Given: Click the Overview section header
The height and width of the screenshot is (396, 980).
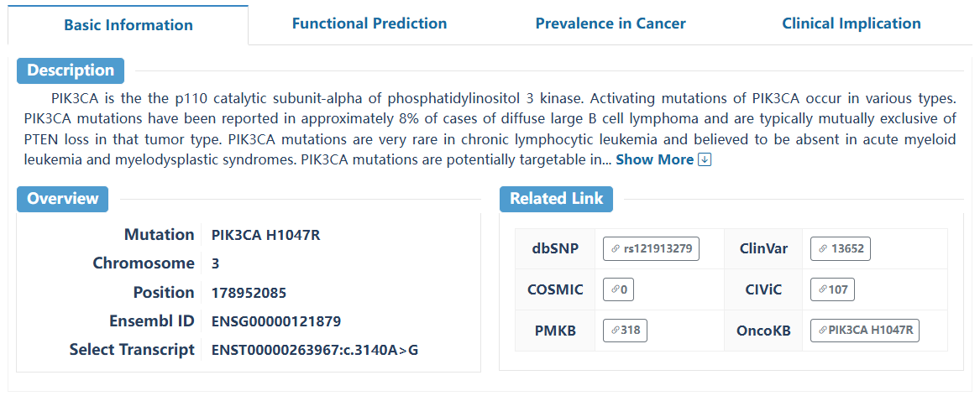Looking at the screenshot, I should 63,199.
